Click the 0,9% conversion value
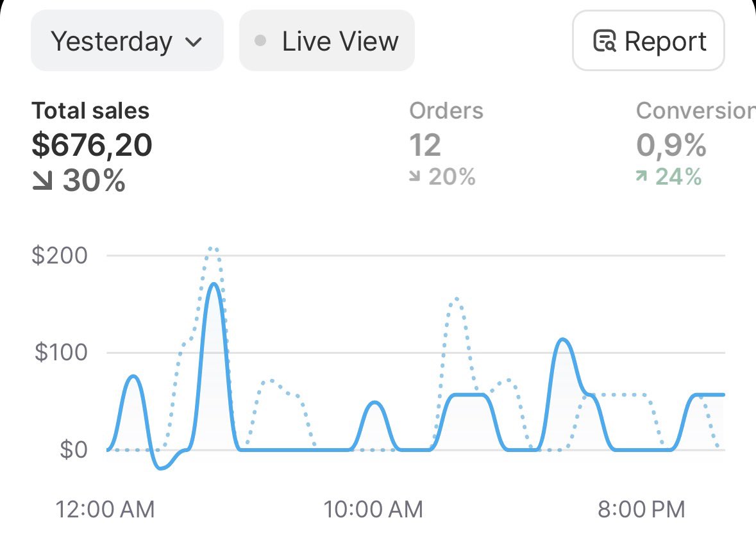The height and width of the screenshot is (552, 756). 671,146
